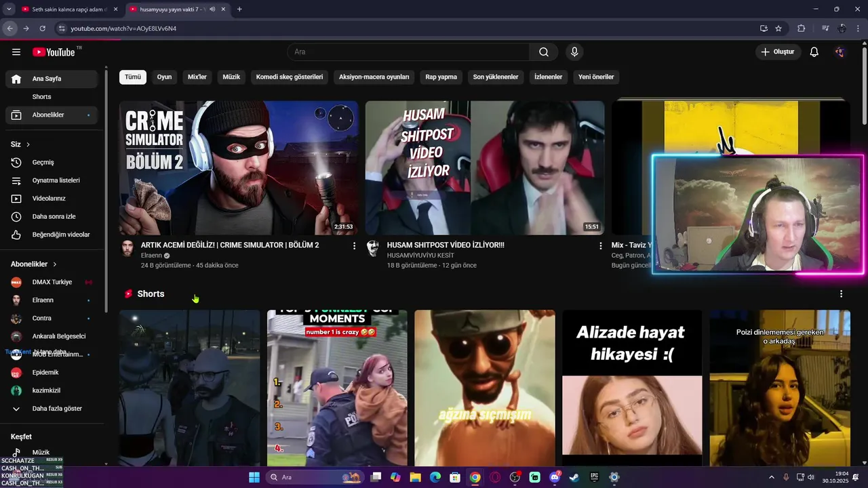Open Crime Simulator Bölüm 2 thumbnail
The height and width of the screenshot is (488, 868).
click(239, 168)
